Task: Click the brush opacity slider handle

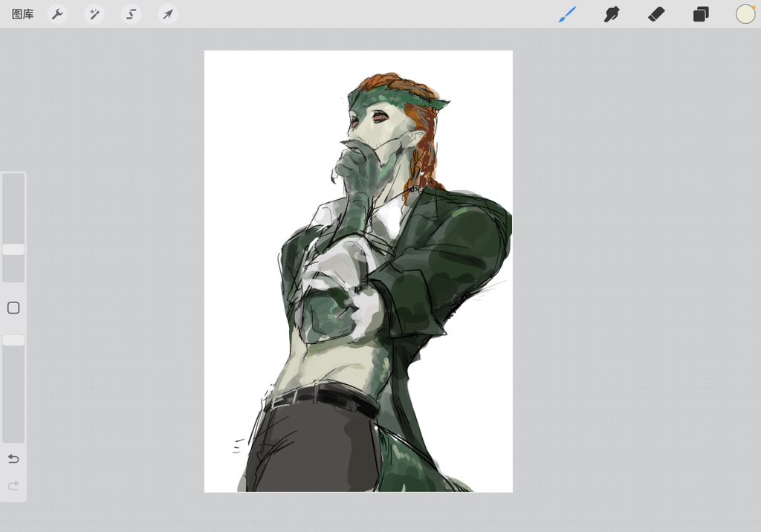Action: (x=13, y=340)
